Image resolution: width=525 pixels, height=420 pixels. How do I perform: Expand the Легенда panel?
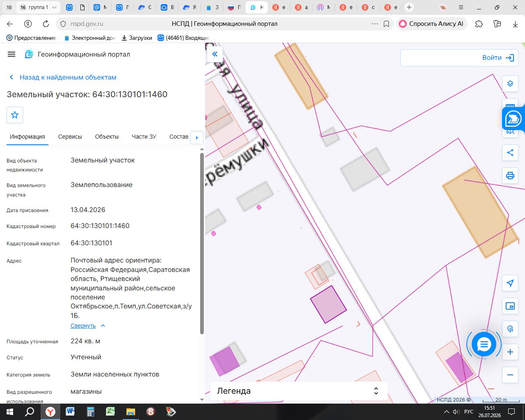(299, 391)
